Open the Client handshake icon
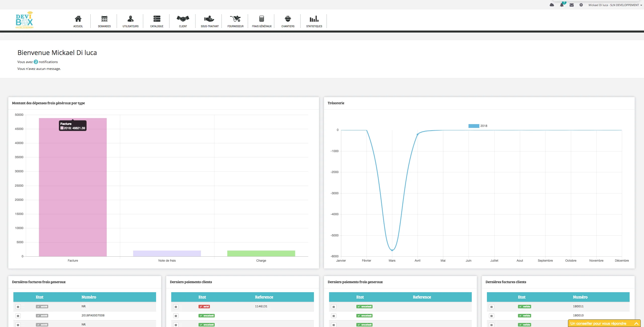Screen dimensions: 644x327 183,19
